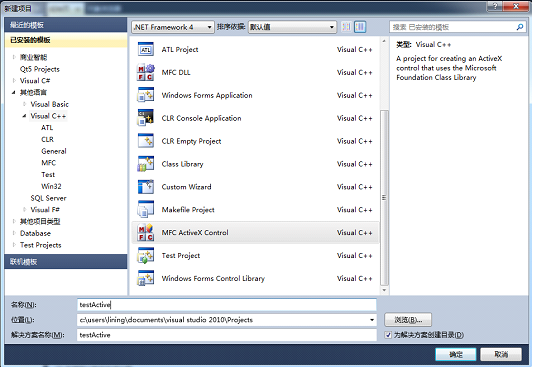Click the CLR Console Application template icon
This screenshot has height=367, width=533.
click(145, 118)
